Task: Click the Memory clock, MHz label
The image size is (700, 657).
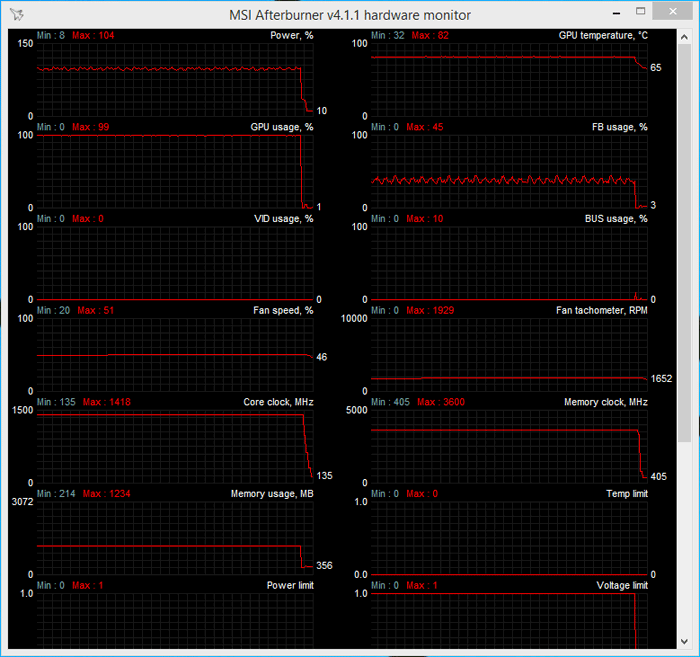Action: pyautogui.click(x=605, y=402)
